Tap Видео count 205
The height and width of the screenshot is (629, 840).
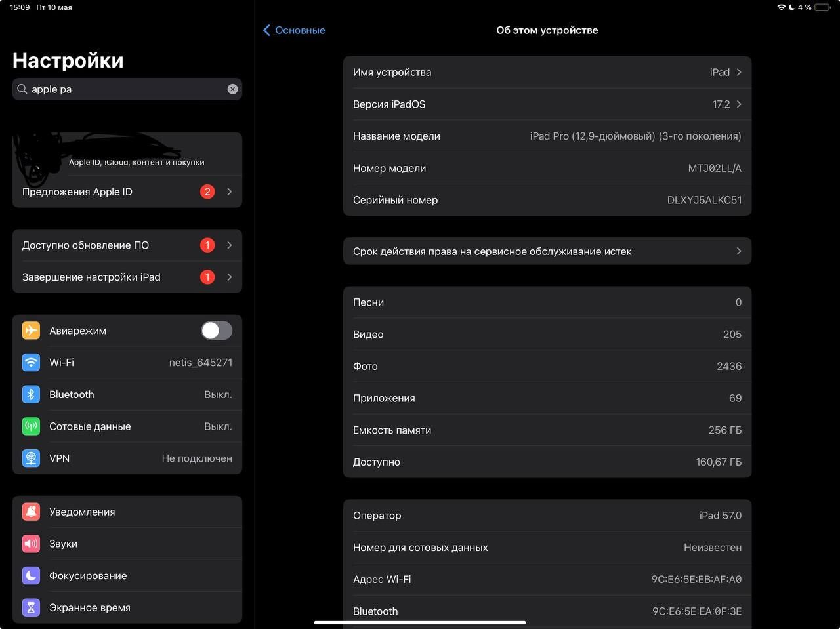tap(732, 335)
